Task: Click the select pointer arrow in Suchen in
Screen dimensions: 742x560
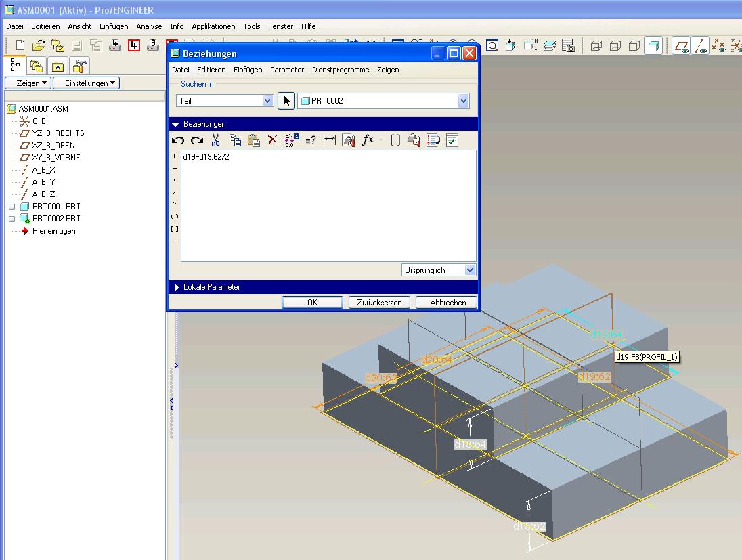Action: [x=286, y=101]
